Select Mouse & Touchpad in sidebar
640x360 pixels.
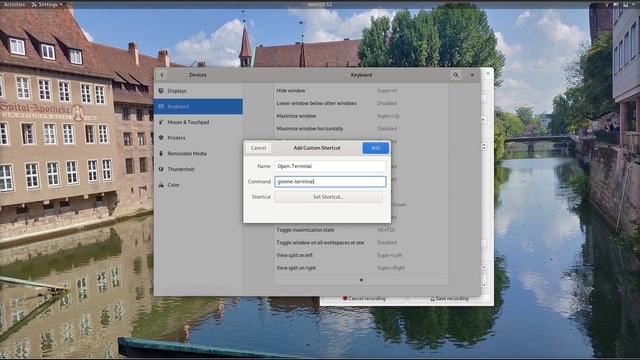(198, 122)
